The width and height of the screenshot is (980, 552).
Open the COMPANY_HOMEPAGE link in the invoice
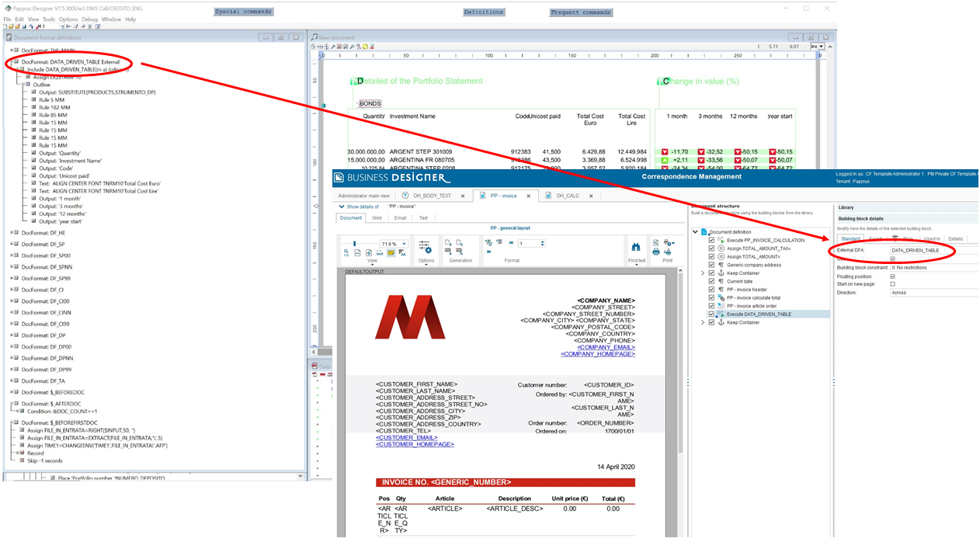click(x=598, y=354)
